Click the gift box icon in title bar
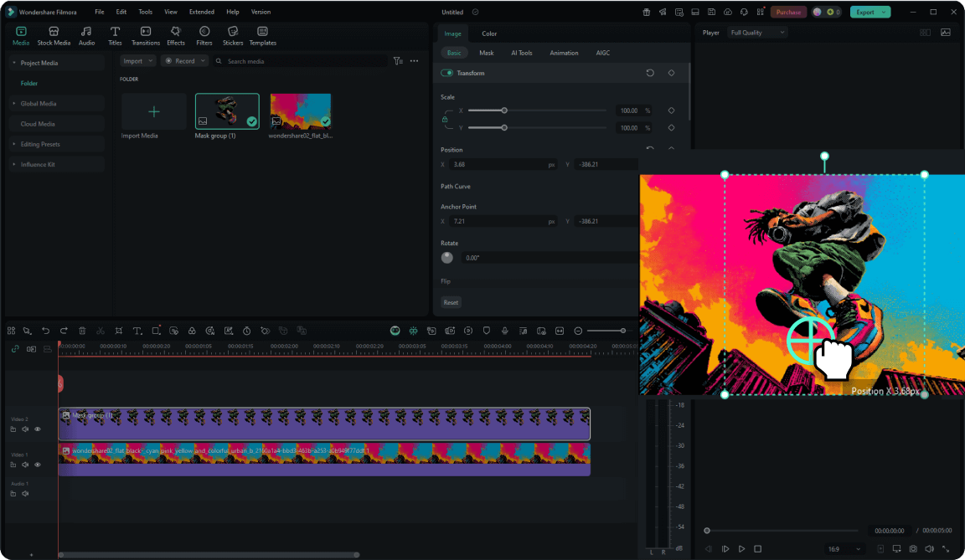 click(x=646, y=12)
